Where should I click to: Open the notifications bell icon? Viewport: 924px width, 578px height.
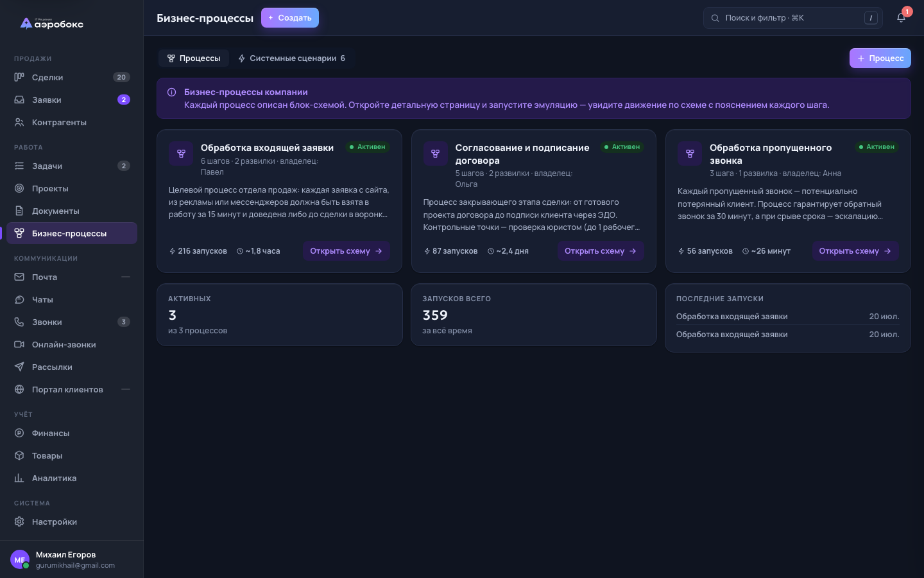[x=901, y=18]
